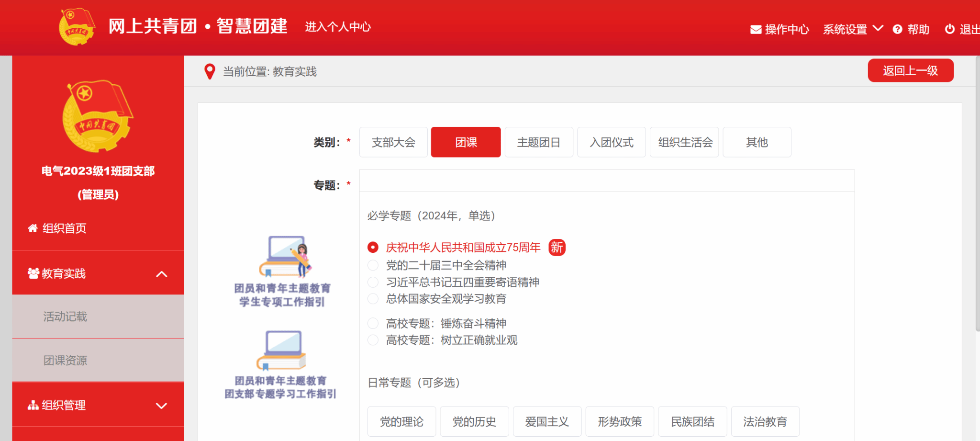Click the power icon to log out
Screen dimensions: 980x441
[x=949, y=29]
